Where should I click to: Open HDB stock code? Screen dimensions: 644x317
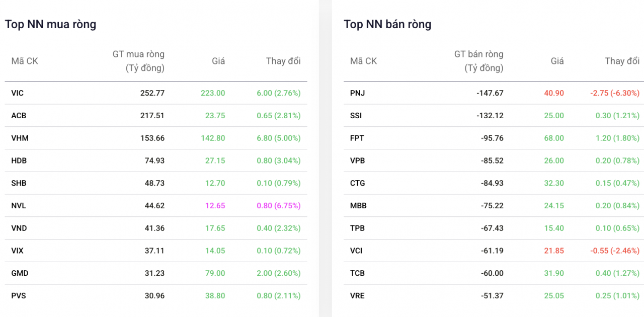coord(19,161)
